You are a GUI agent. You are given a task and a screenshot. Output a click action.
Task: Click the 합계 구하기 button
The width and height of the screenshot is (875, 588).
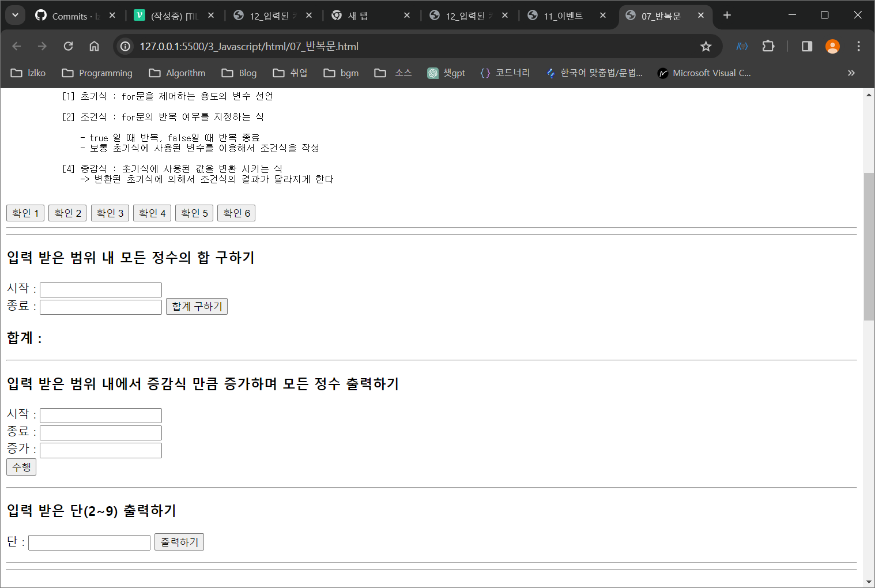tap(197, 306)
